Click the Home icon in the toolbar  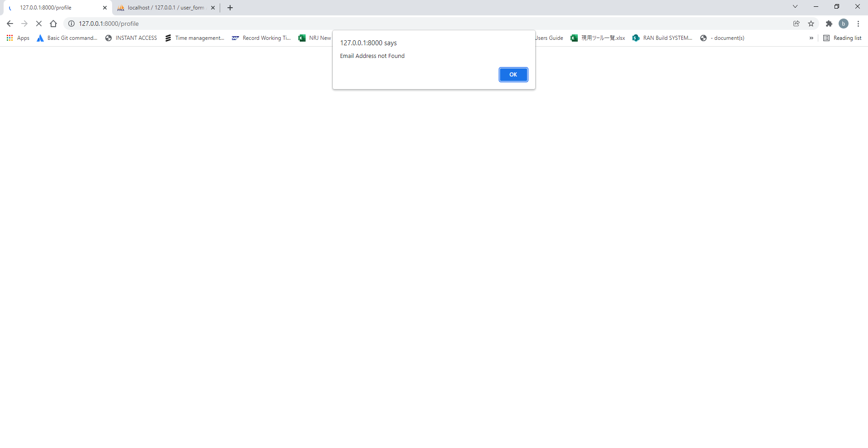(53, 24)
